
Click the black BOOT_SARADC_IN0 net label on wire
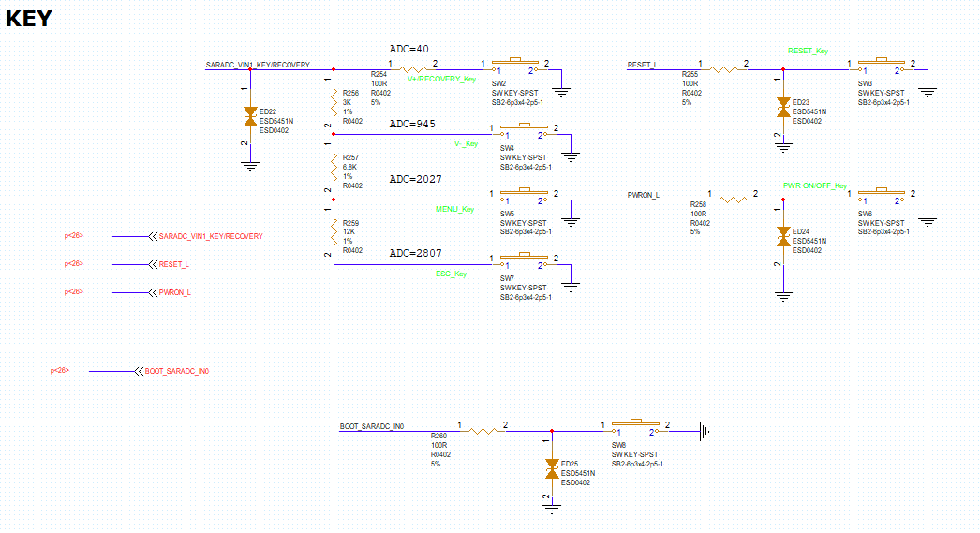(x=372, y=426)
